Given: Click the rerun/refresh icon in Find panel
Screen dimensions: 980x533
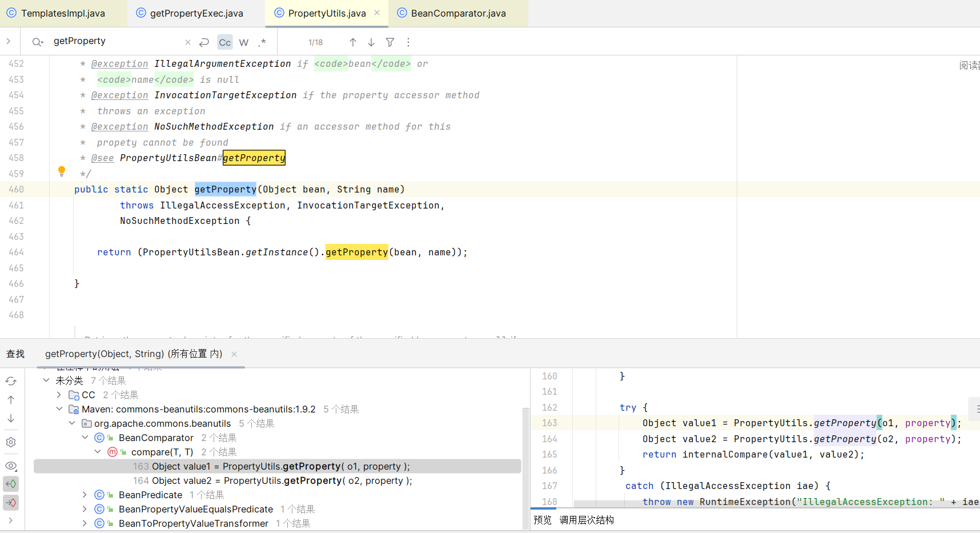Looking at the screenshot, I should [x=11, y=381].
